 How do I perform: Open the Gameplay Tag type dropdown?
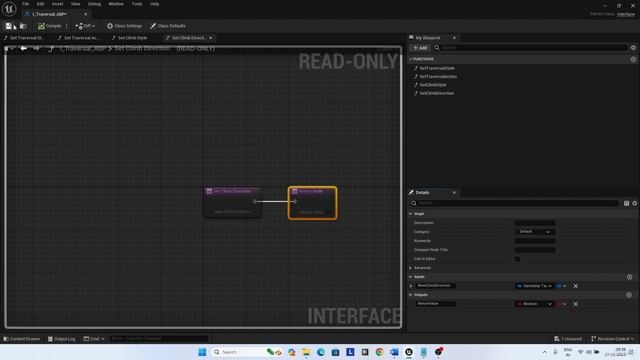point(534,286)
